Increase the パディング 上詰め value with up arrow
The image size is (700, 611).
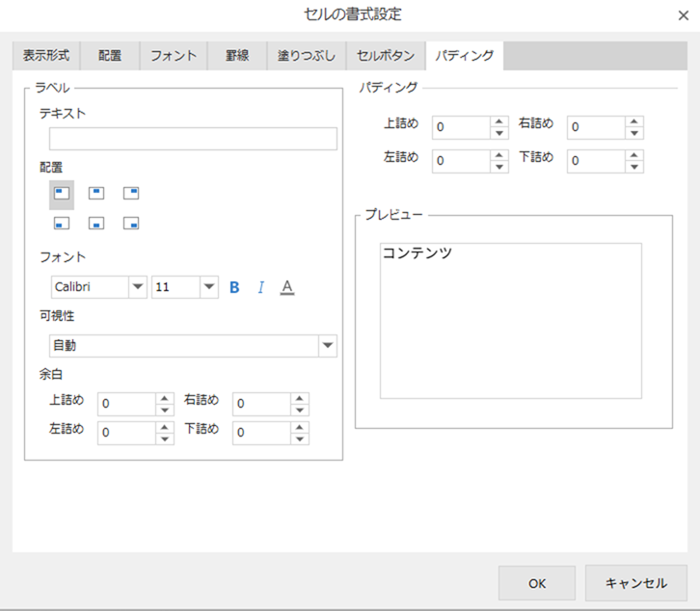click(x=498, y=121)
